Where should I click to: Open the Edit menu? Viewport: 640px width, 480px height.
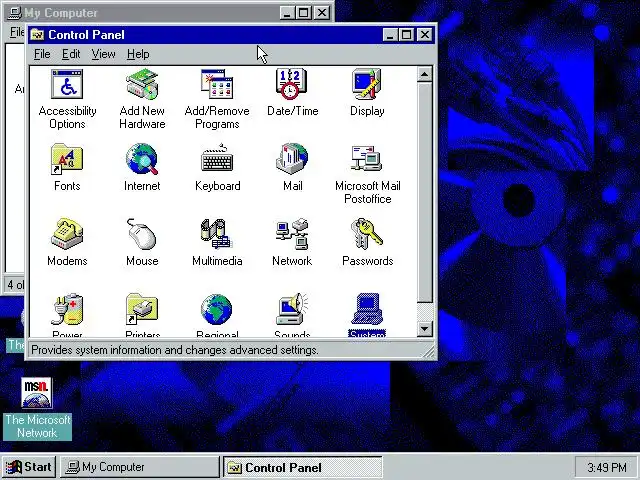(x=71, y=54)
